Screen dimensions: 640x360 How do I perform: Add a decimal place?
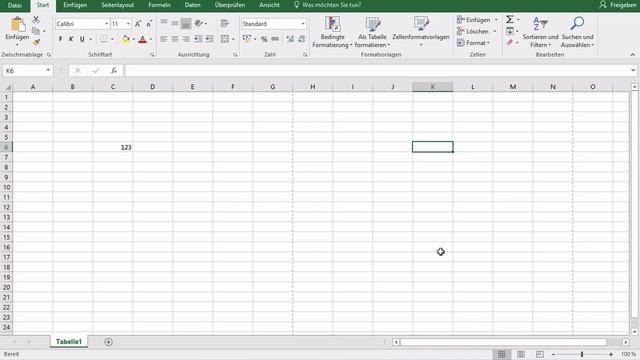coord(290,39)
